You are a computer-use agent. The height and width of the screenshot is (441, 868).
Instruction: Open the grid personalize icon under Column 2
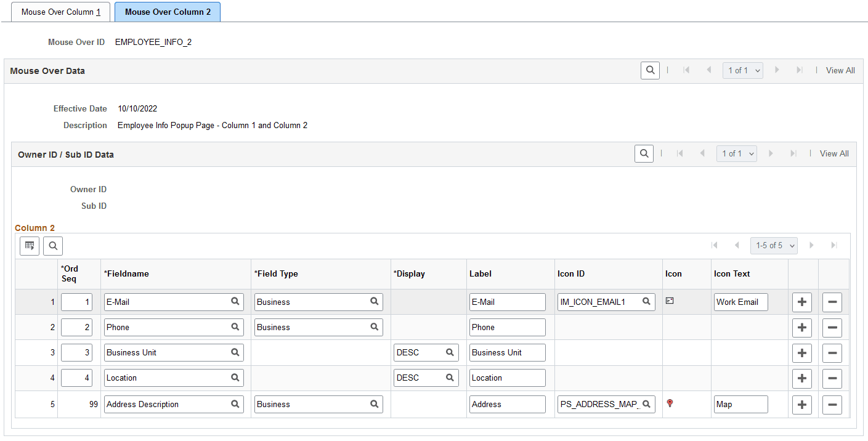pyautogui.click(x=30, y=246)
